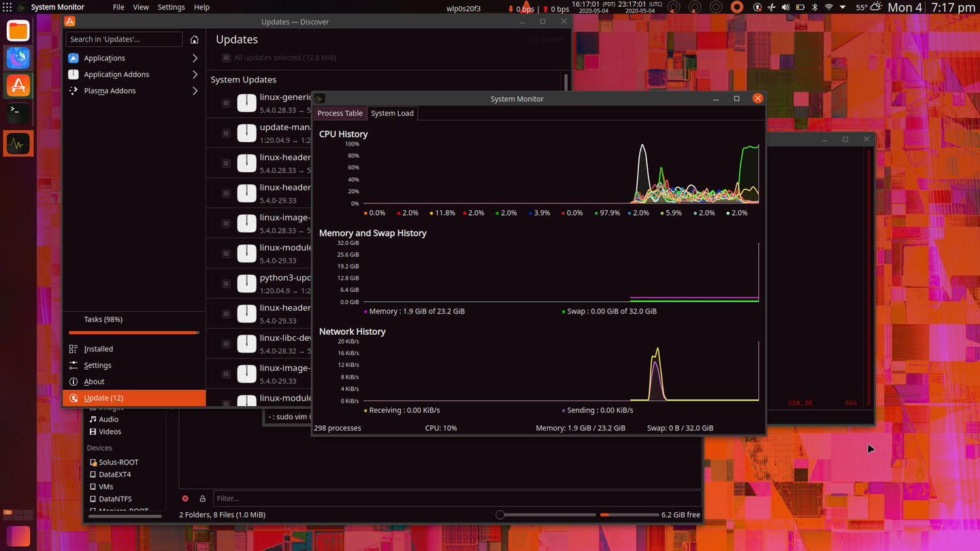This screenshot has width=980, height=551.
Task: Open the About page in Discover
Action: coord(134,382)
